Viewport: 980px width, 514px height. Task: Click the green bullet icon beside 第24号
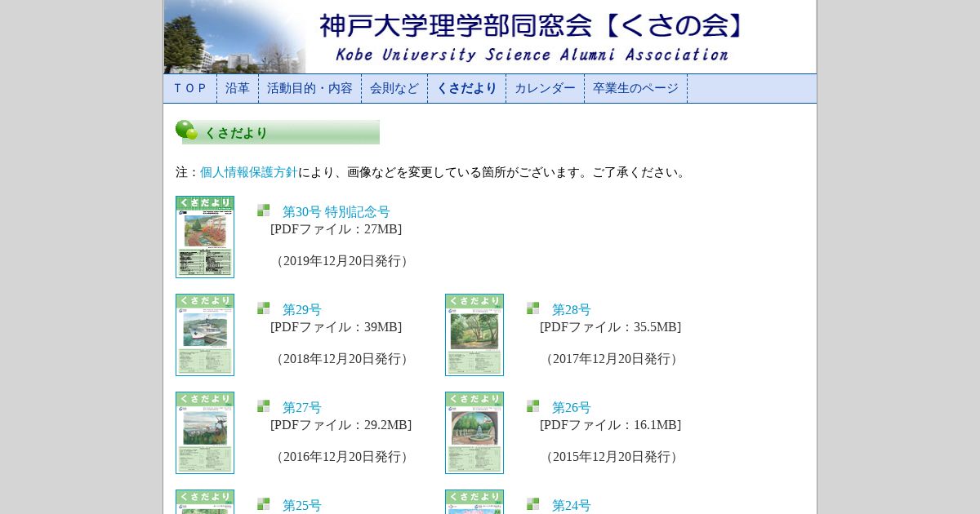[532, 504]
